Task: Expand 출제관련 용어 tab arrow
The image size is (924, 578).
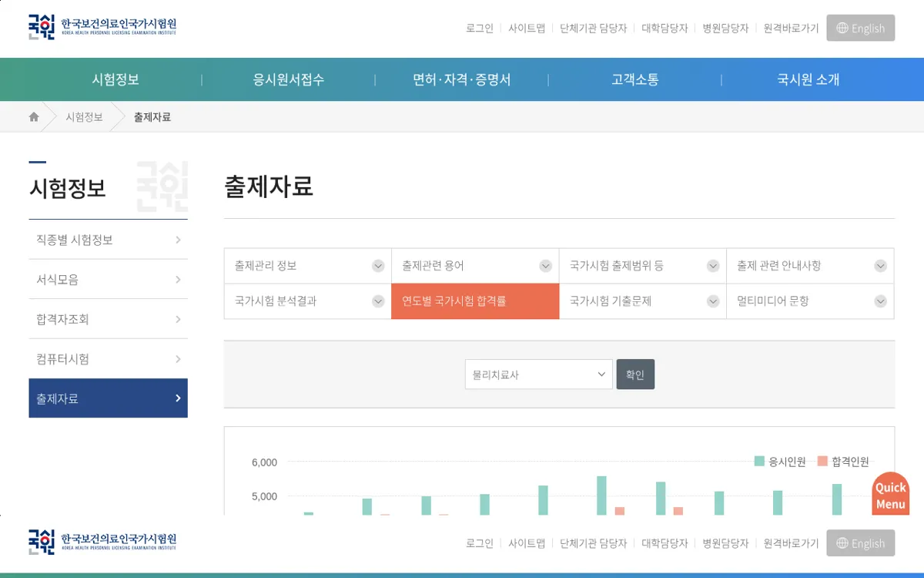Action: [x=545, y=266]
